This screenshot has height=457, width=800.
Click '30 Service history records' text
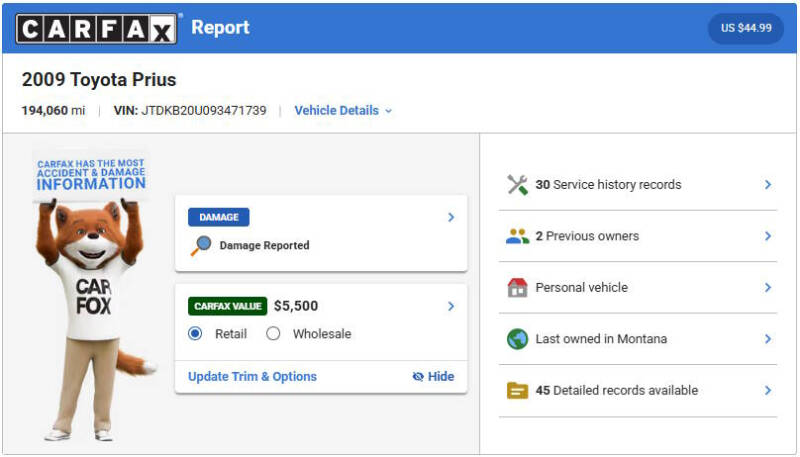608,185
